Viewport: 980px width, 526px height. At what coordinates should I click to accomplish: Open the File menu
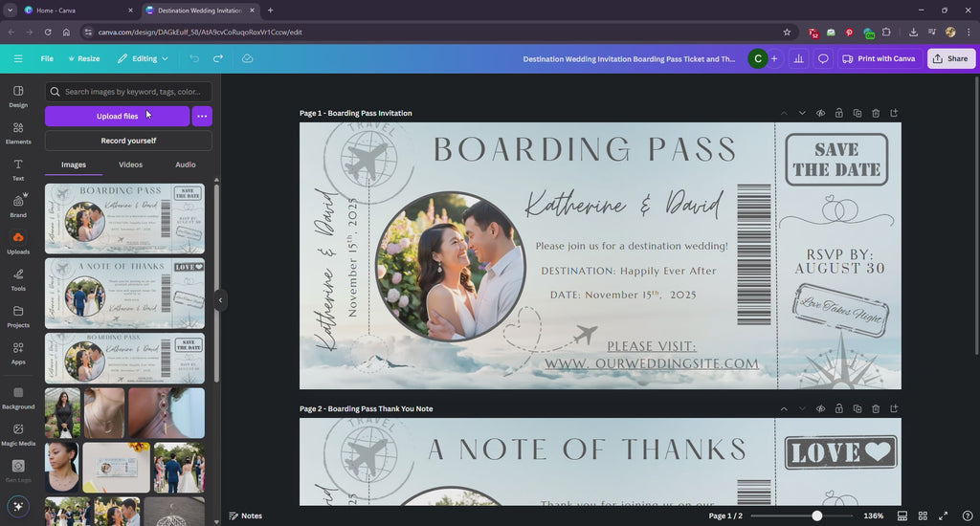47,58
